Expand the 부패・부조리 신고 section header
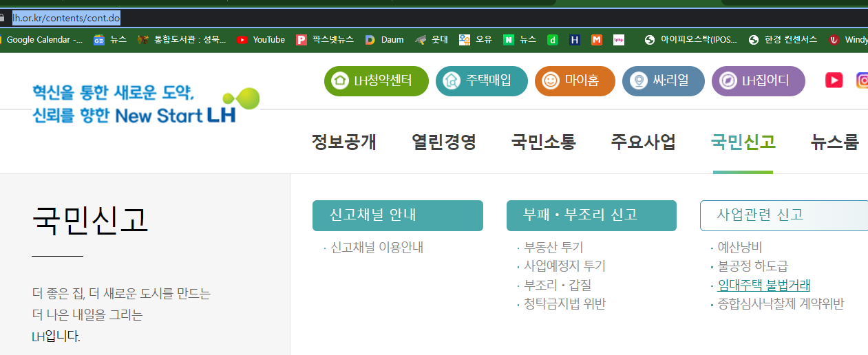868x355 pixels. 591,215
